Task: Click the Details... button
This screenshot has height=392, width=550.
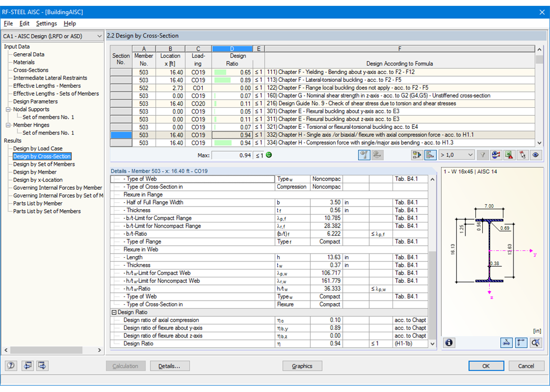Action: tap(169, 366)
